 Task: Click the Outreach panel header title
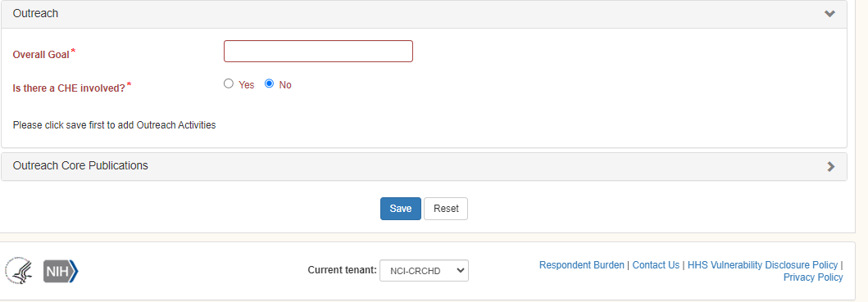(x=35, y=14)
